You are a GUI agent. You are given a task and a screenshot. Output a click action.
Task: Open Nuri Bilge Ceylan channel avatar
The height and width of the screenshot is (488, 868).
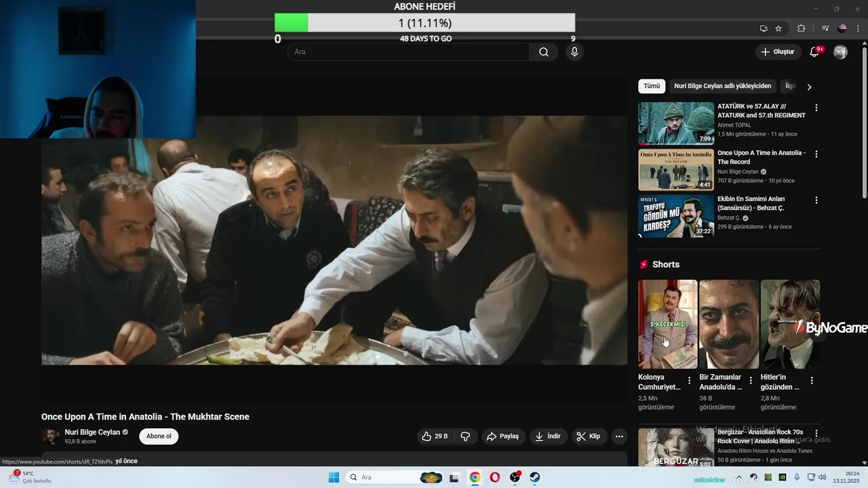[50, 436]
